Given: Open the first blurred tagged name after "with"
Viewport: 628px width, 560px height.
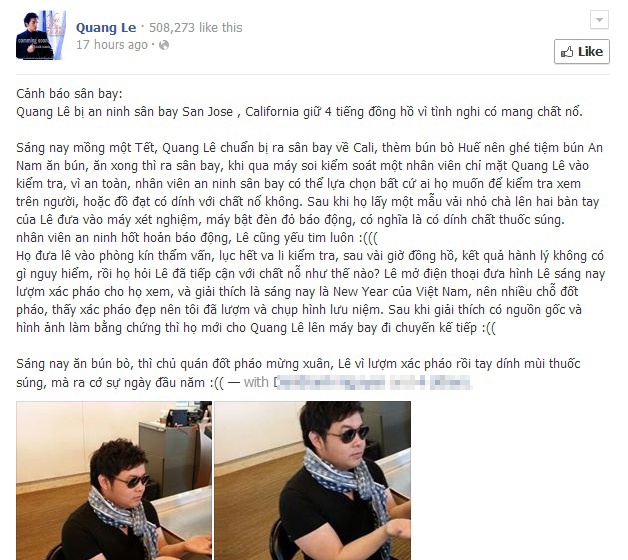Looking at the screenshot, I should tap(329, 382).
